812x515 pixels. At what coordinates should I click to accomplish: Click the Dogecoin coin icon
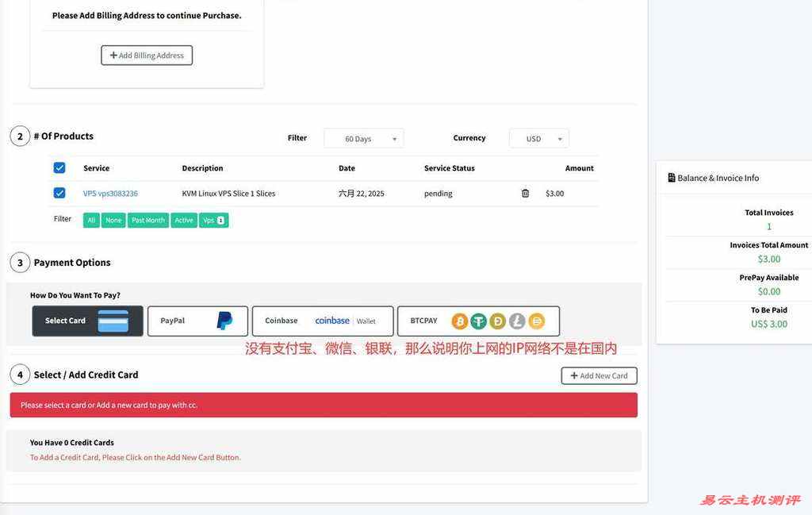[498, 321]
